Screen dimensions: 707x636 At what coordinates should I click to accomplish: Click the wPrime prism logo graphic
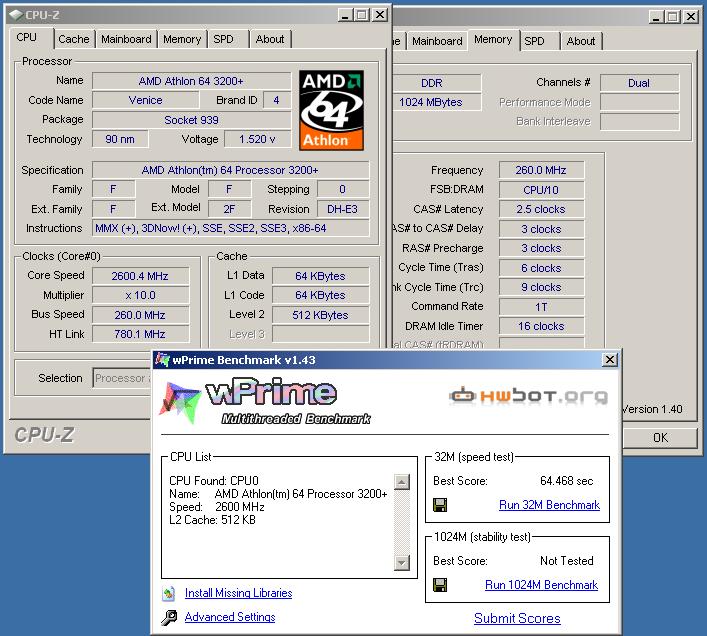[179, 402]
